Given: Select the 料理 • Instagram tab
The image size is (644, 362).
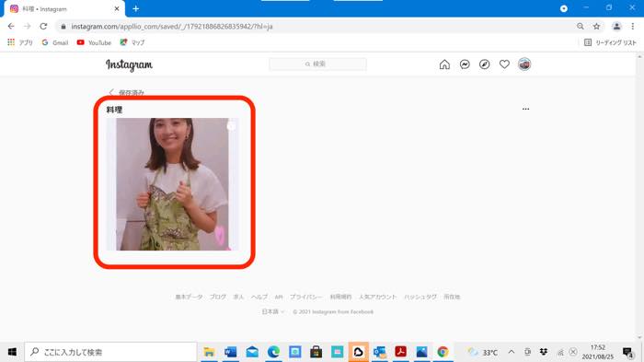Looking at the screenshot, I should click(64, 9).
